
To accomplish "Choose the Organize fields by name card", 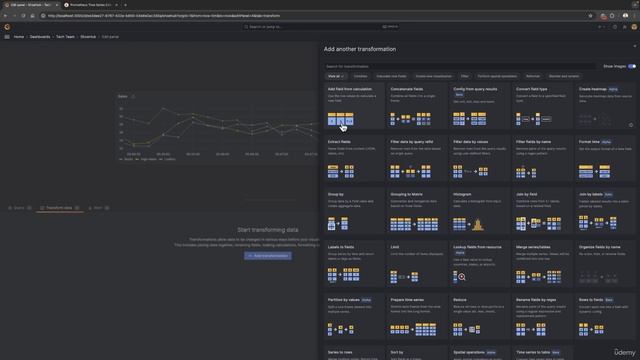I will (x=605, y=264).
